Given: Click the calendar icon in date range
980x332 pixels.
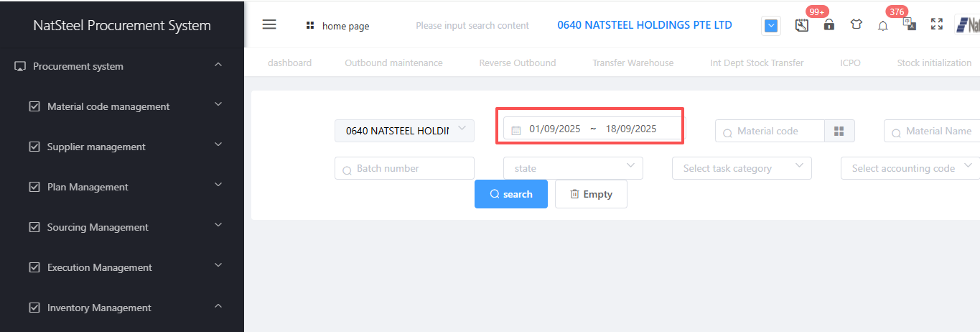Looking at the screenshot, I should click(x=515, y=130).
